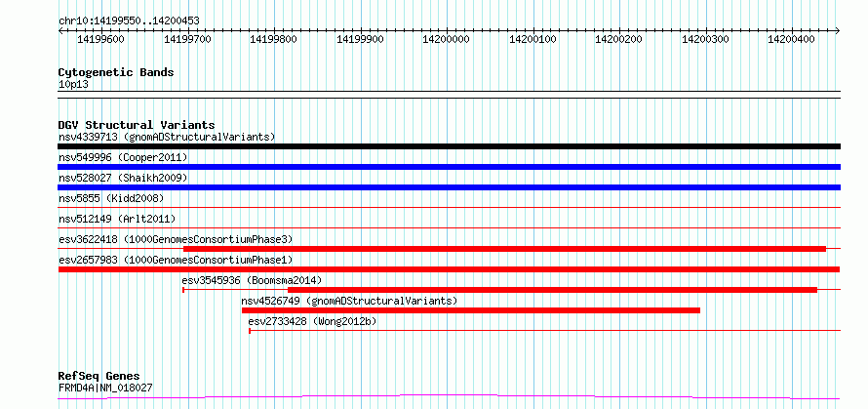Click the esv2733428 Wong2012b thin red line

pyautogui.click(x=545, y=331)
